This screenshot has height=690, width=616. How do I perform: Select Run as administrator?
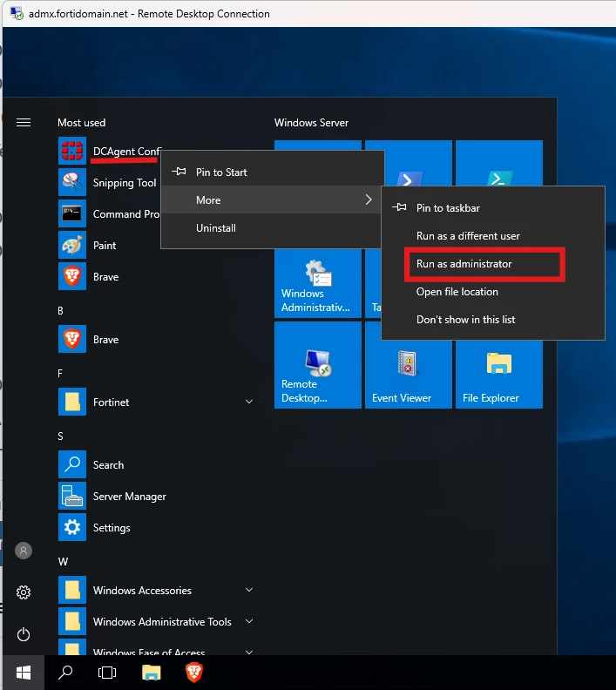(493, 264)
